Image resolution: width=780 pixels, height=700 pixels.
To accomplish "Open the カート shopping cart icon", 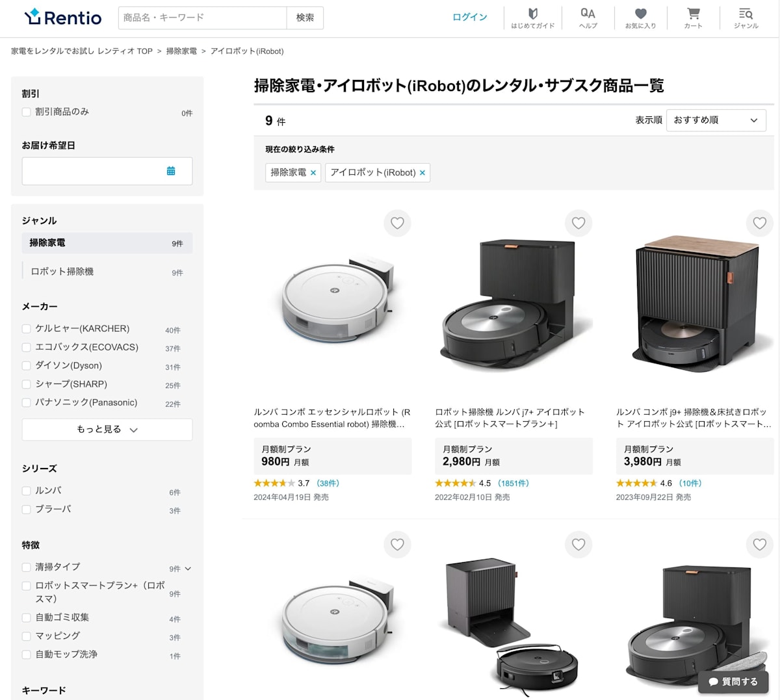I will (x=693, y=18).
